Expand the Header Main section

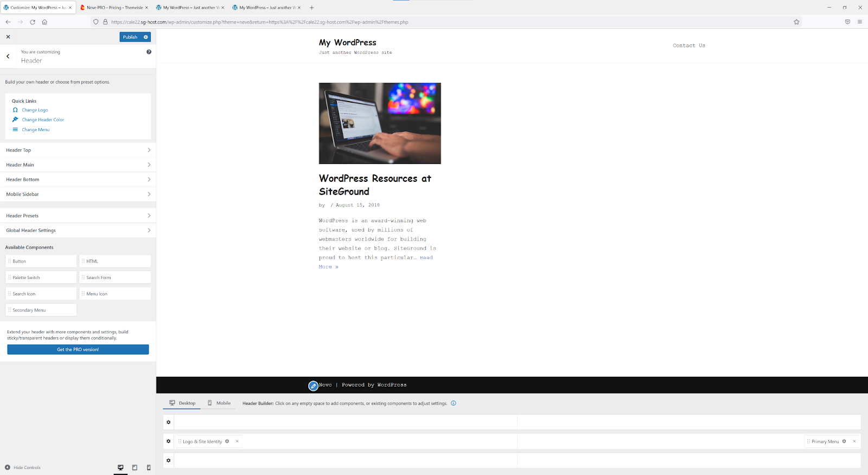coord(78,165)
